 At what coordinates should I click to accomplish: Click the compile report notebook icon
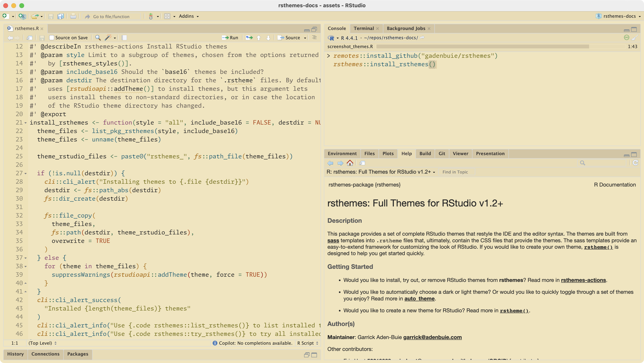[124, 37]
